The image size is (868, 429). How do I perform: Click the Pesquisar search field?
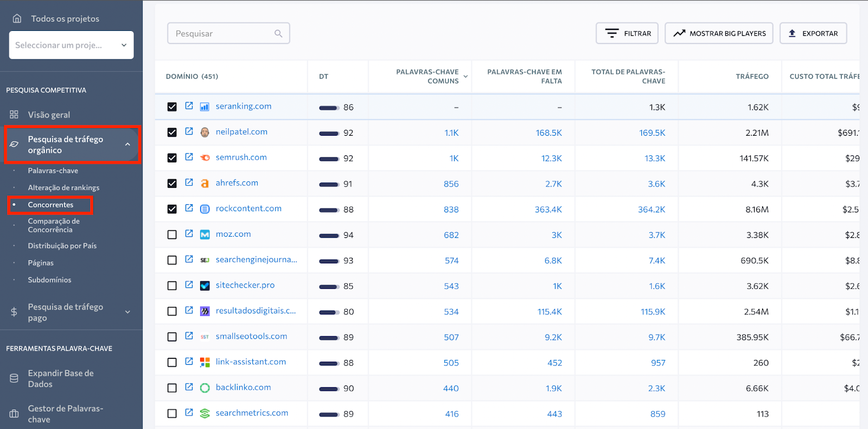[x=228, y=33]
